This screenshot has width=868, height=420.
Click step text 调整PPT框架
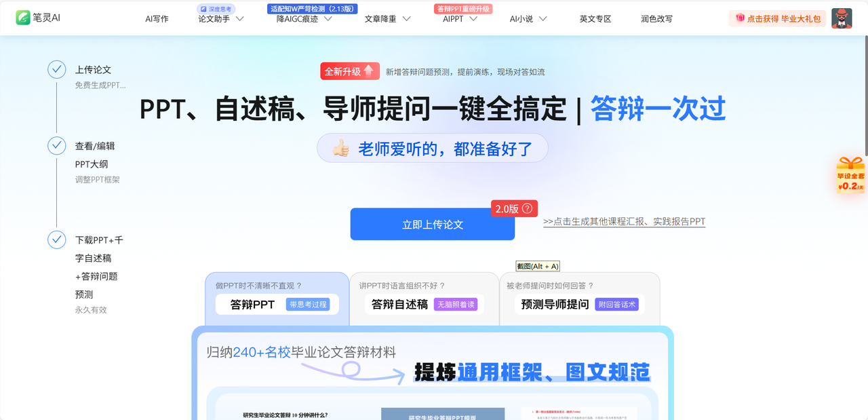click(x=97, y=180)
